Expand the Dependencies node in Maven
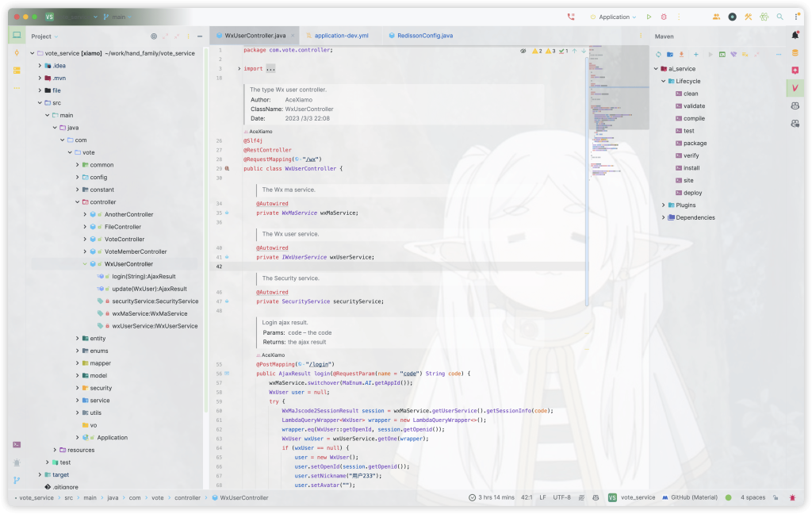The width and height of the screenshot is (812, 514). [663, 217]
